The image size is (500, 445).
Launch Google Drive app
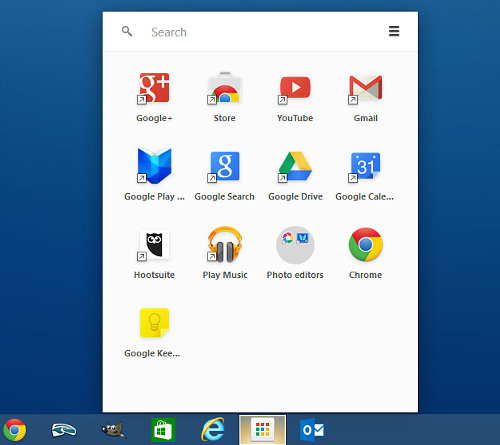295,166
